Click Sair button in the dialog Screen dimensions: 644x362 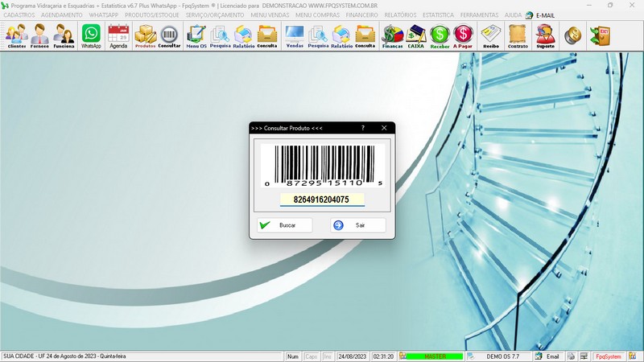click(358, 225)
